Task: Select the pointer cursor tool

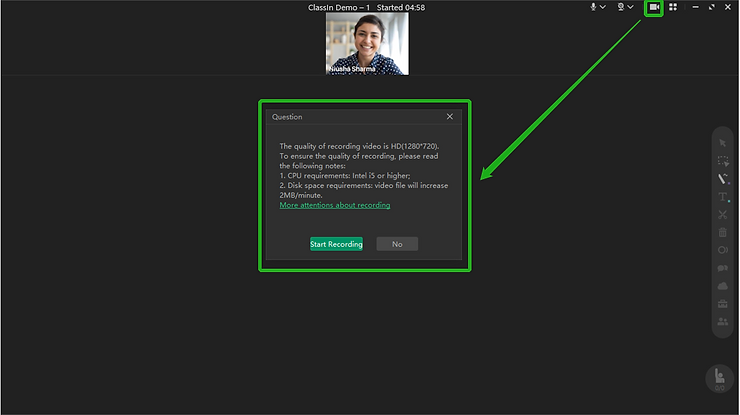Action: click(x=723, y=143)
